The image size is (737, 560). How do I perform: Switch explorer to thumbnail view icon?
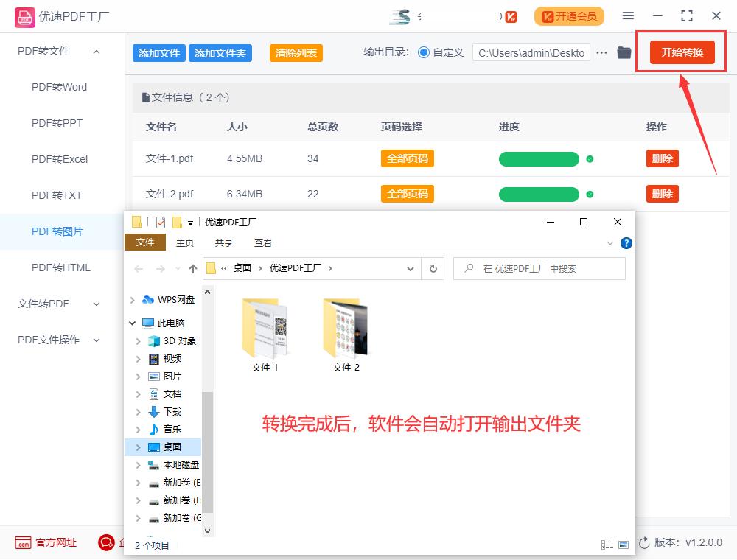tap(622, 544)
